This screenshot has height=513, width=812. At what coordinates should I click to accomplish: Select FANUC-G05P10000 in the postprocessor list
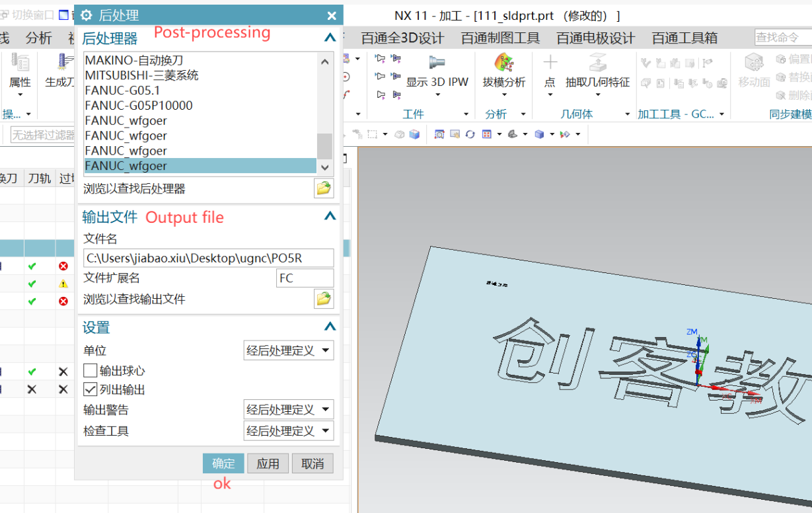click(x=200, y=105)
